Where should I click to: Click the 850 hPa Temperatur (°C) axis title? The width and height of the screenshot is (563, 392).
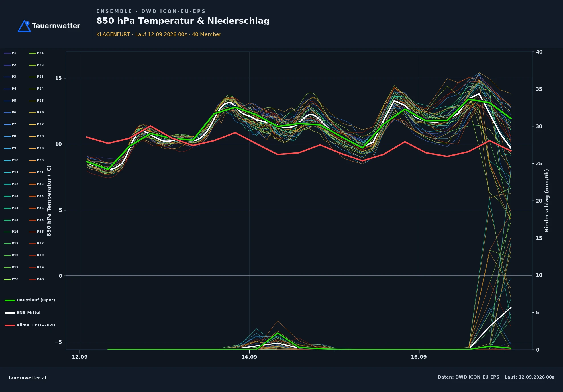click(x=49, y=201)
